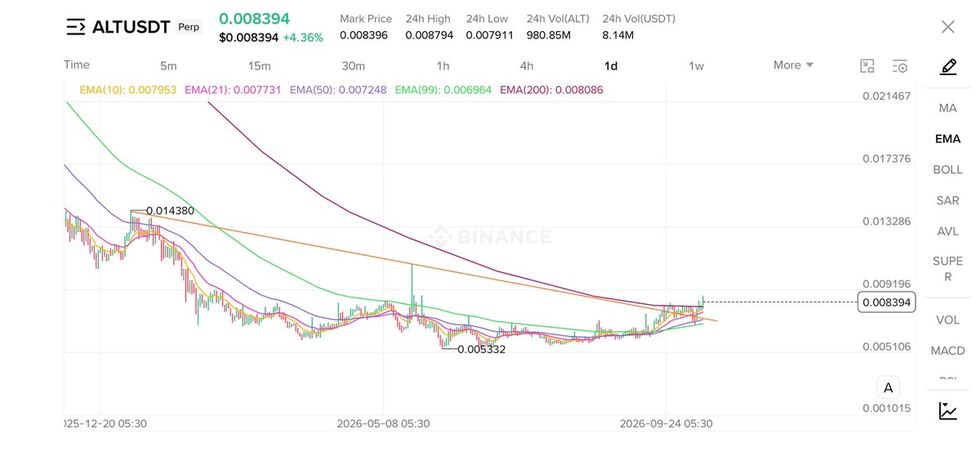Enable the SUPER indicator

947,269
